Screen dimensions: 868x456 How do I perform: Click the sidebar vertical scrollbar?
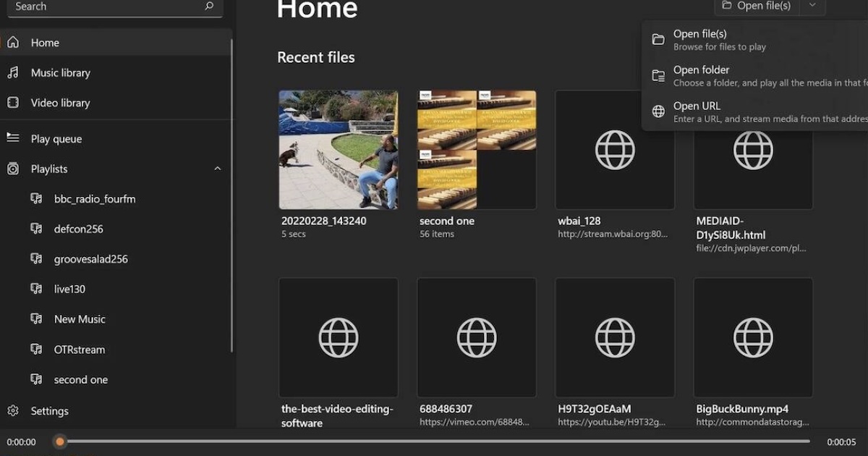(x=232, y=195)
